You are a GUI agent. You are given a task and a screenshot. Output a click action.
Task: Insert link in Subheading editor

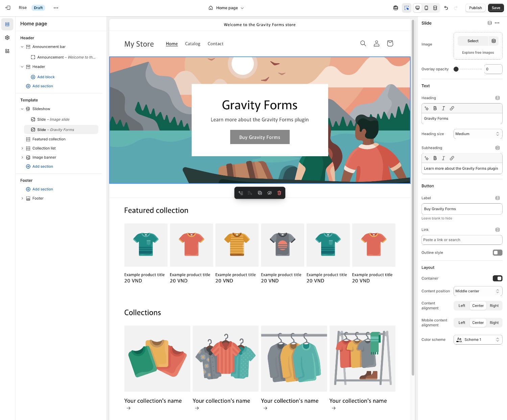[x=452, y=158]
